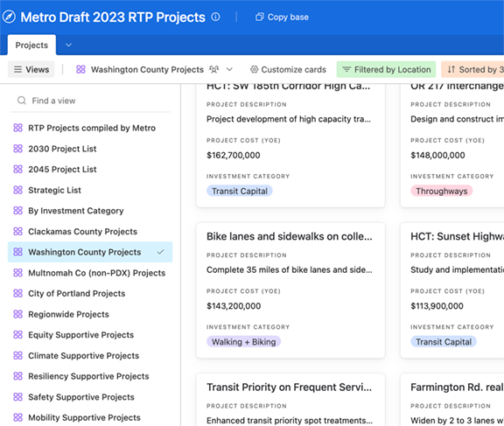504x426 pixels.
Task: Open Climate Supportive Projects view
Action: point(84,356)
